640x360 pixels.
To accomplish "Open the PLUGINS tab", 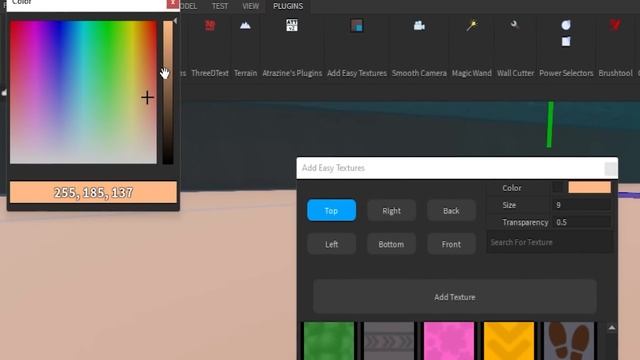I will pos(288,6).
